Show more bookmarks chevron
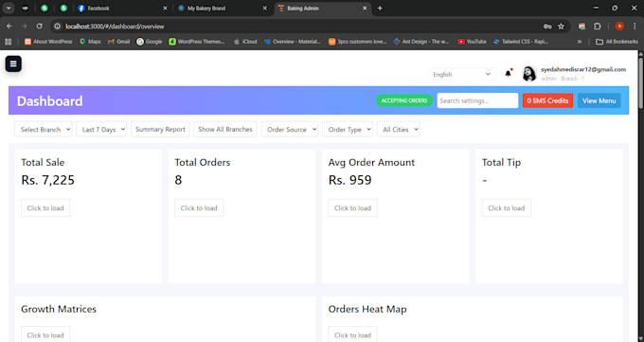This screenshot has height=342, width=644. tap(579, 42)
